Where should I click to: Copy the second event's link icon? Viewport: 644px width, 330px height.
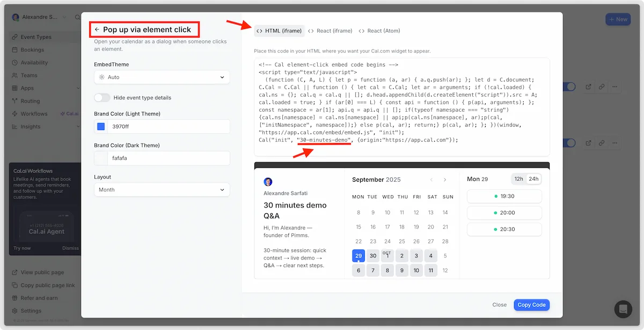point(602,143)
